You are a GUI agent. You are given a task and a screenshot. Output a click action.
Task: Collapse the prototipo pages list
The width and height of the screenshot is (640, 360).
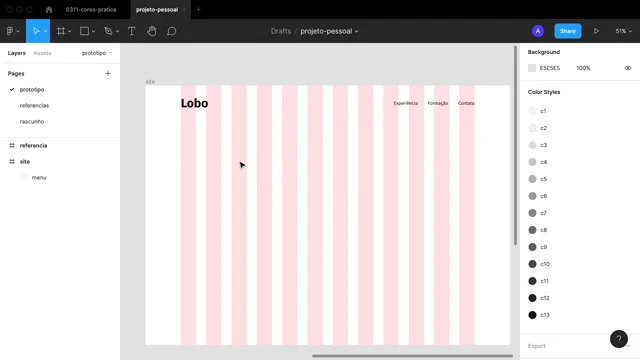(97, 53)
